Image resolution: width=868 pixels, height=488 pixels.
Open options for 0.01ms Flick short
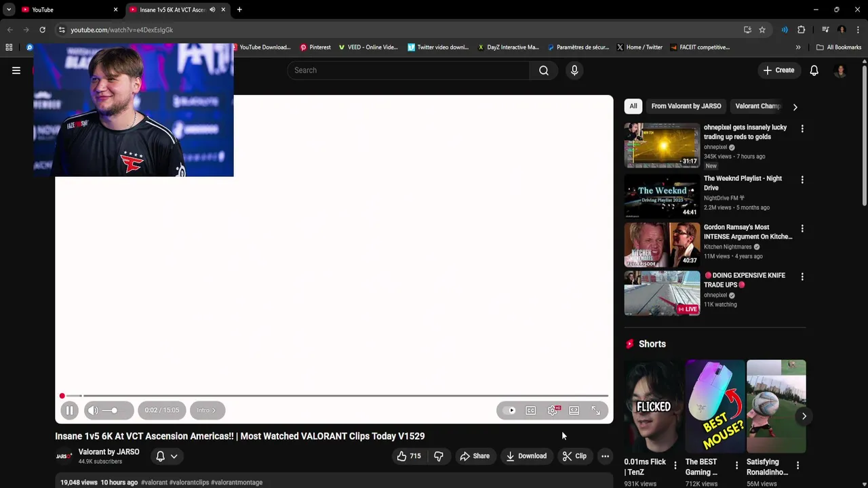click(675, 465)
